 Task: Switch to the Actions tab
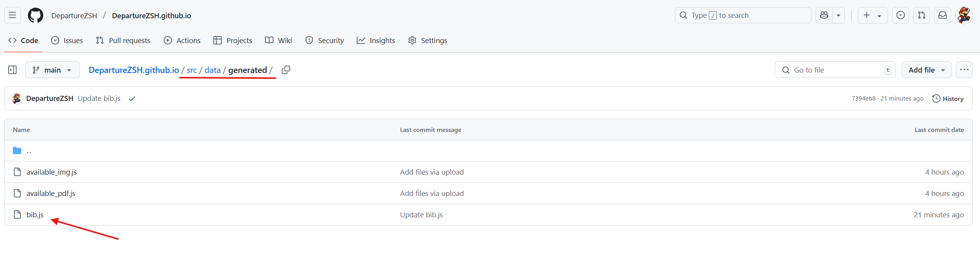pos(182,40)
